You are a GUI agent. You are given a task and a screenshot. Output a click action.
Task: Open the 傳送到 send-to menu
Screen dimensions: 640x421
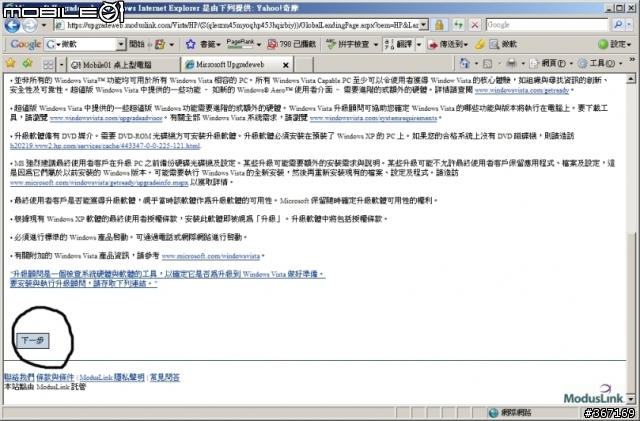(x=447, y=44)
